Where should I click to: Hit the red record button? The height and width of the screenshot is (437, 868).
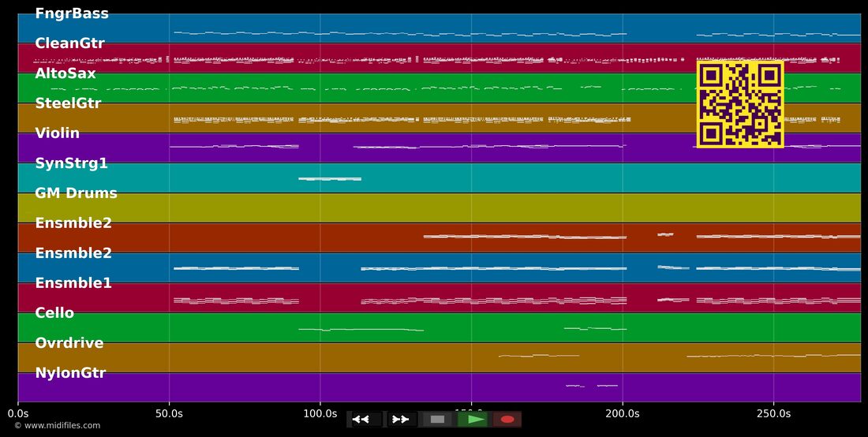click(507, 420)
